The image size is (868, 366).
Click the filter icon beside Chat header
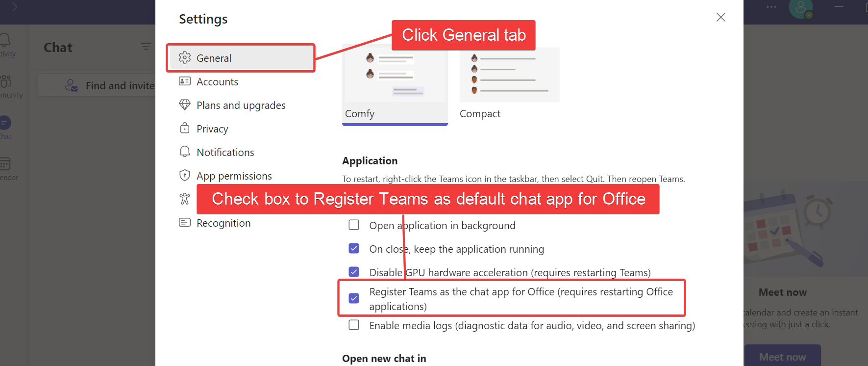tap(146, 46)
